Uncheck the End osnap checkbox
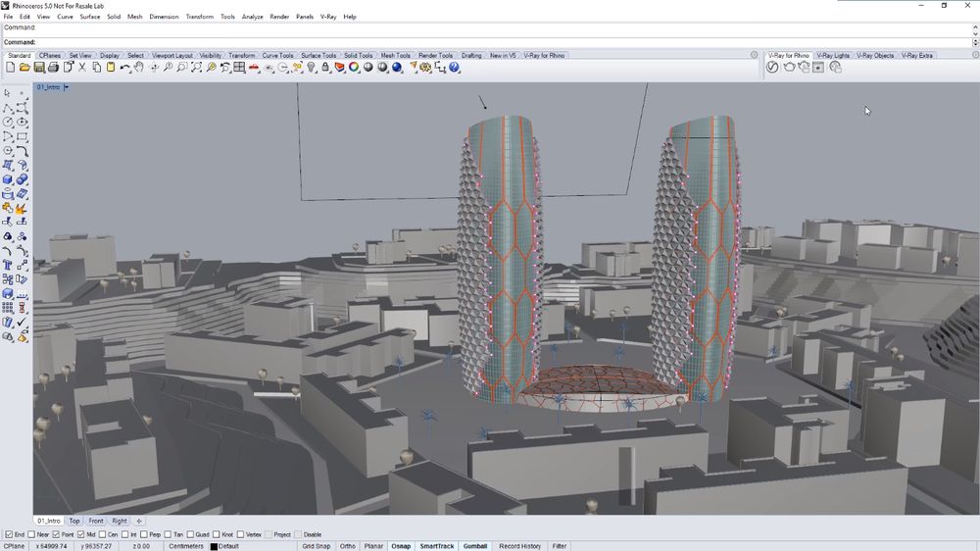Screen dimensions: 980x551 coord(8,534)
